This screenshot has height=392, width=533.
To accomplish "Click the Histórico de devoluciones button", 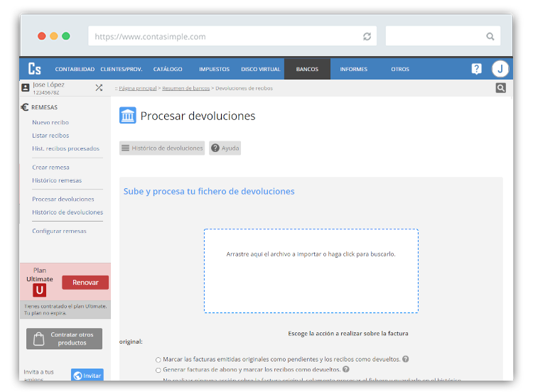I will click(162, 148).
